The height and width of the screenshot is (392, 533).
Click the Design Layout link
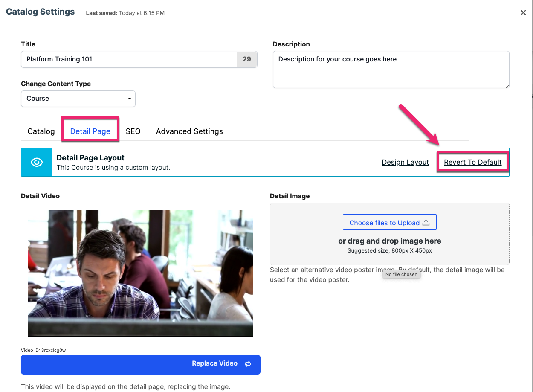pos(406,162)
